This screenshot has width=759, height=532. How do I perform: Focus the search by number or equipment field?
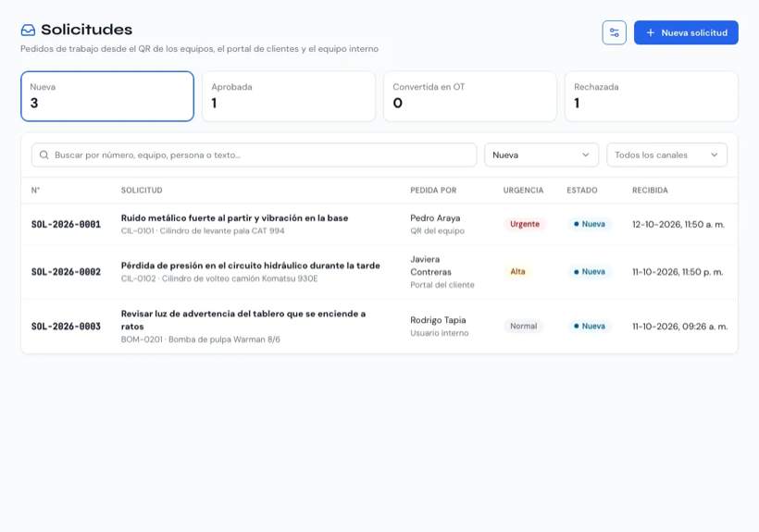point(255,155)
